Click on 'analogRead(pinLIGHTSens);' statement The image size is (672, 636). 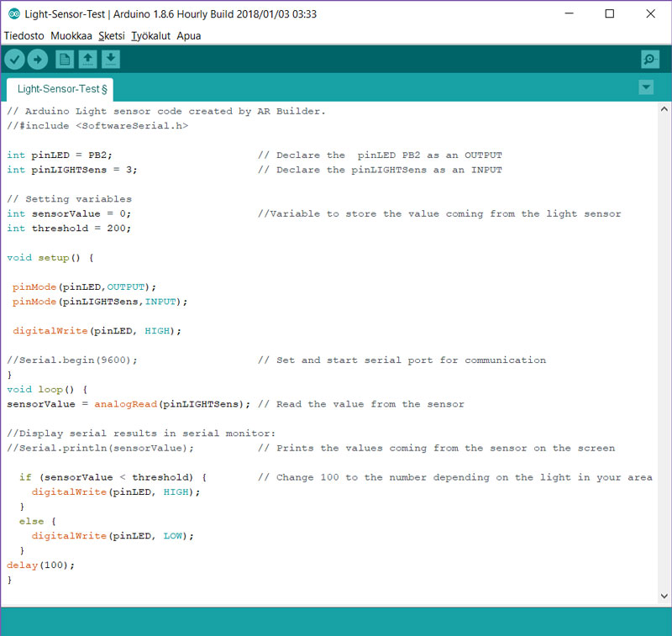point(172,404)
